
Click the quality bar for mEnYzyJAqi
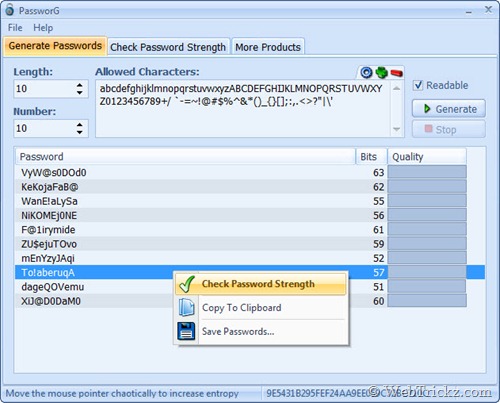tap(427, 258)
